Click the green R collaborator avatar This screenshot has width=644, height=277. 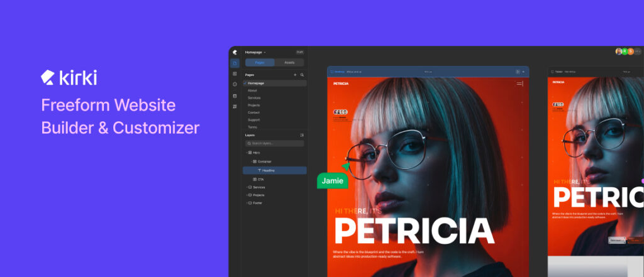625,52
